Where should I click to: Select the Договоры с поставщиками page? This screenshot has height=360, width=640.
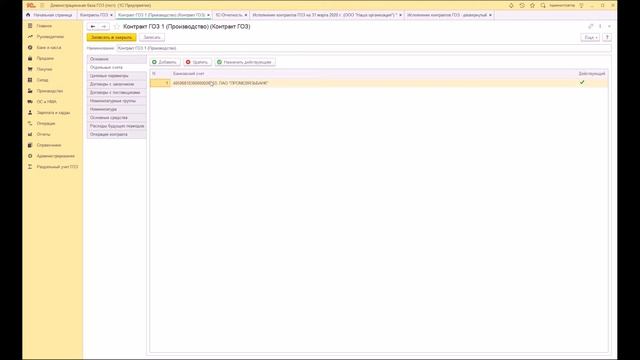[117, 93]
